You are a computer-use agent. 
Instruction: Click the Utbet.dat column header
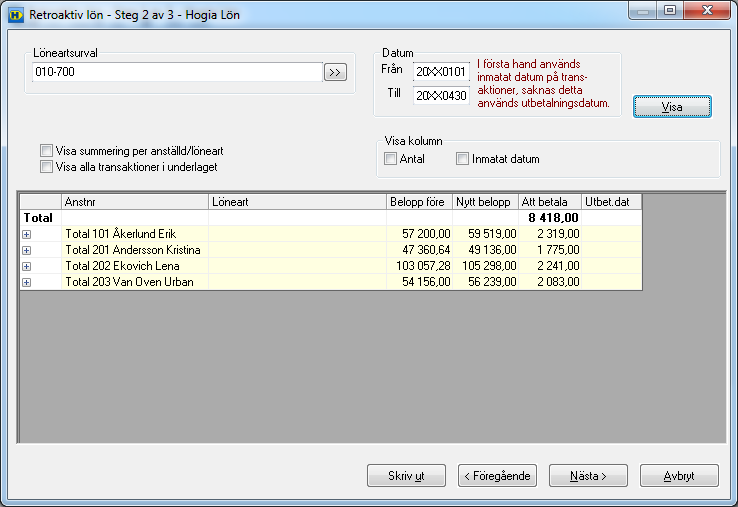pos(611,202)
